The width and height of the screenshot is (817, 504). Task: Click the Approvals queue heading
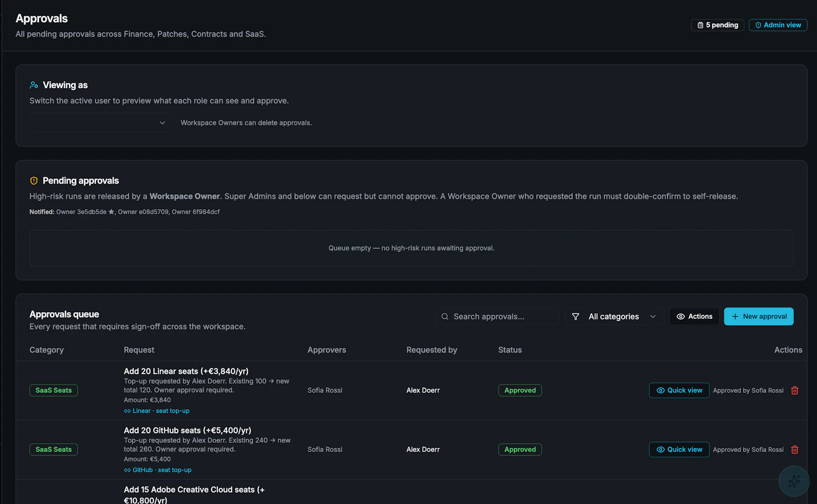pos(64,314)
